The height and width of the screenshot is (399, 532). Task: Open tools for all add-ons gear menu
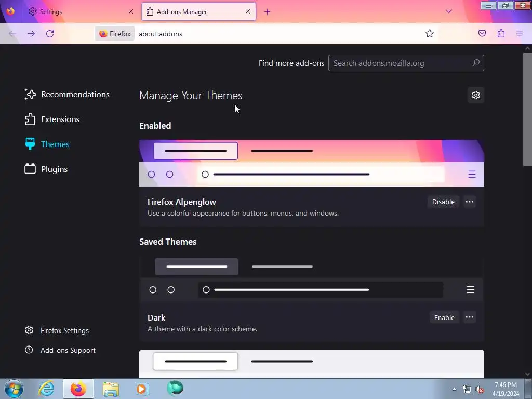point(476,95)
